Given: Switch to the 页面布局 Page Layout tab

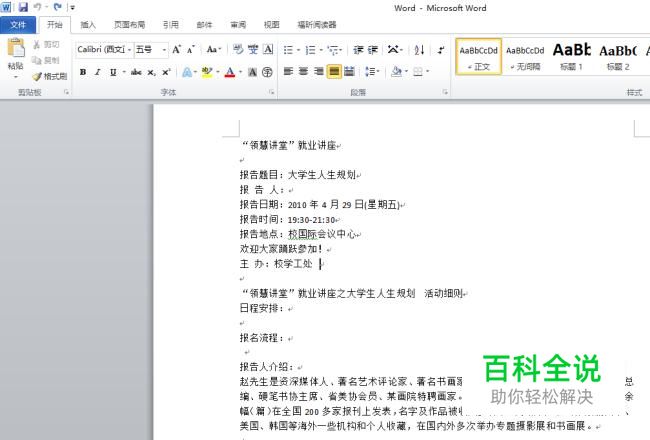Looking at the screenshot, I should [129, 25].
